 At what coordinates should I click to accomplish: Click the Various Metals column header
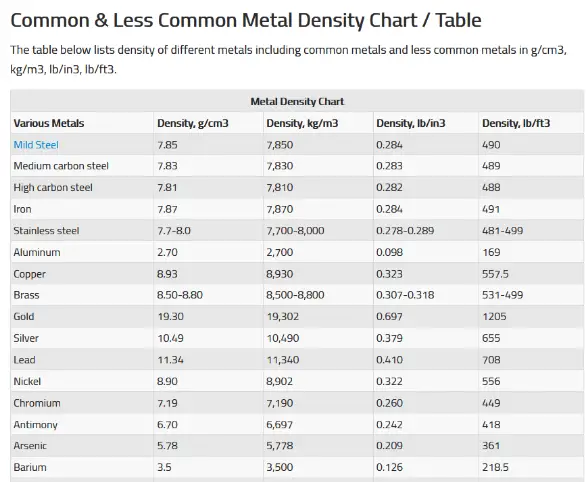point(49,123)
